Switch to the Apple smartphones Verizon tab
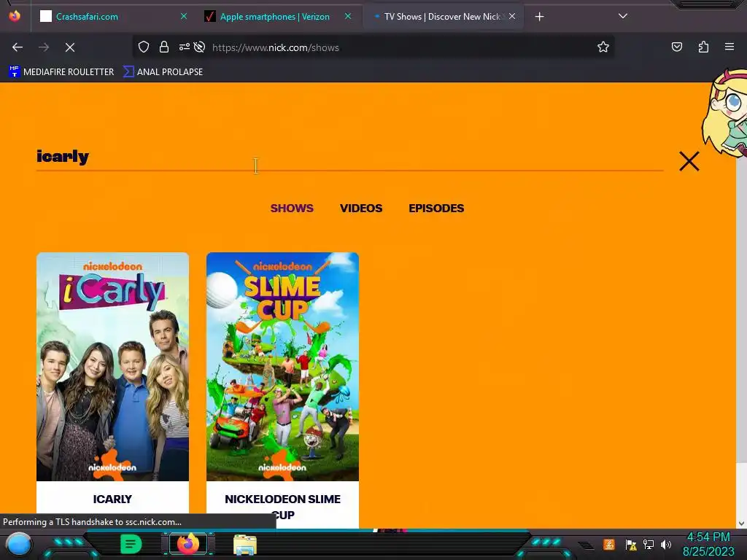 pyautogui.click(x=277, y=17)
